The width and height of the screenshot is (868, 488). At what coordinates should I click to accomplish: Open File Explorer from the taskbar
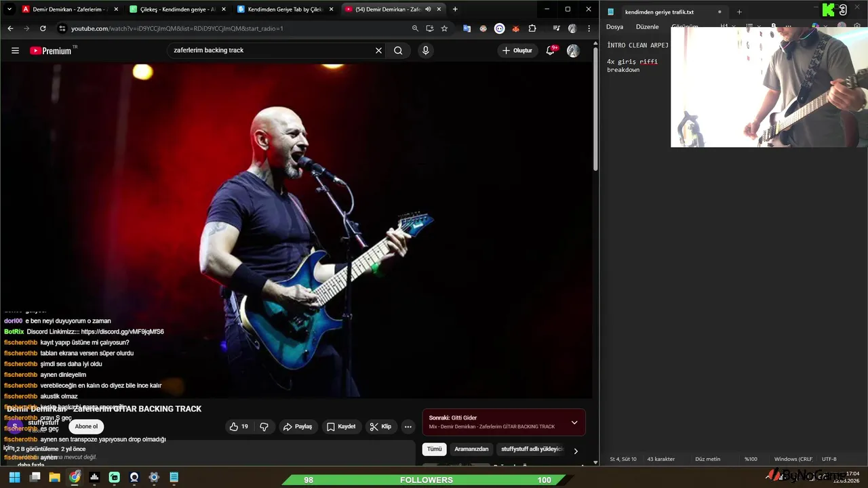click(54, 477)
